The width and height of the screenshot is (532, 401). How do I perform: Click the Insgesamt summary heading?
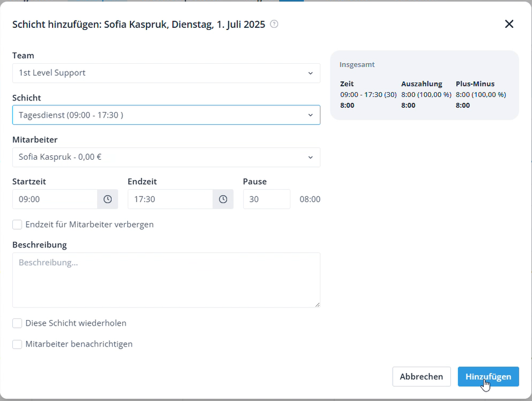point(357,64)
